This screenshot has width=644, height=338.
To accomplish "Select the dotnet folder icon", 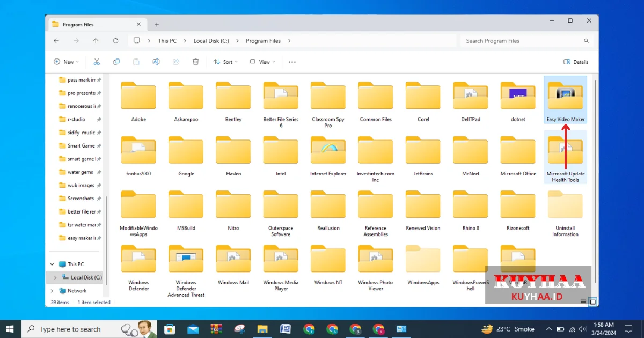I will pos(518,95).
